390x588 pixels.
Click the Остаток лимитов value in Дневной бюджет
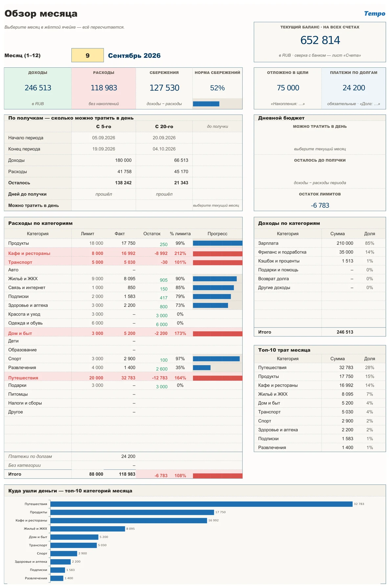click(x=320, y=205)
